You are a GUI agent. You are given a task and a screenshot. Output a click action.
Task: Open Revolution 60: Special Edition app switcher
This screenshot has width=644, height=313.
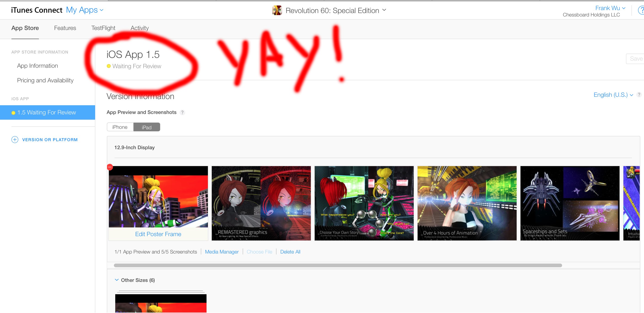click(336, 11)
